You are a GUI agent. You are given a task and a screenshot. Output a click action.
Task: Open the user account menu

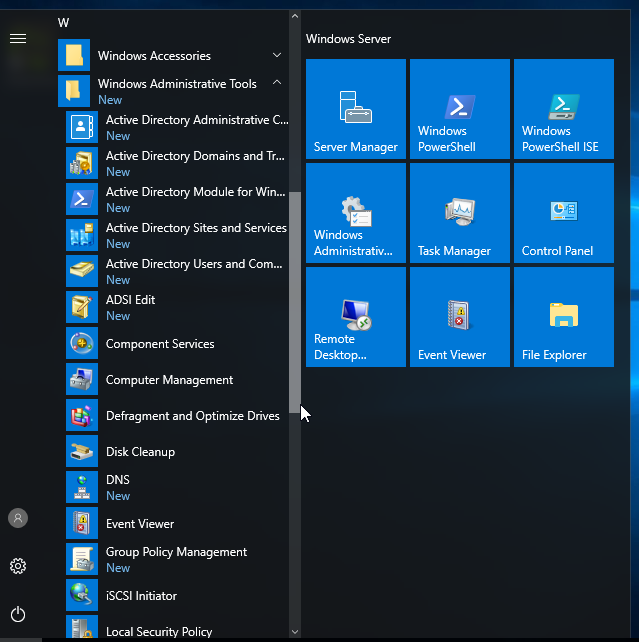[18, 518]
